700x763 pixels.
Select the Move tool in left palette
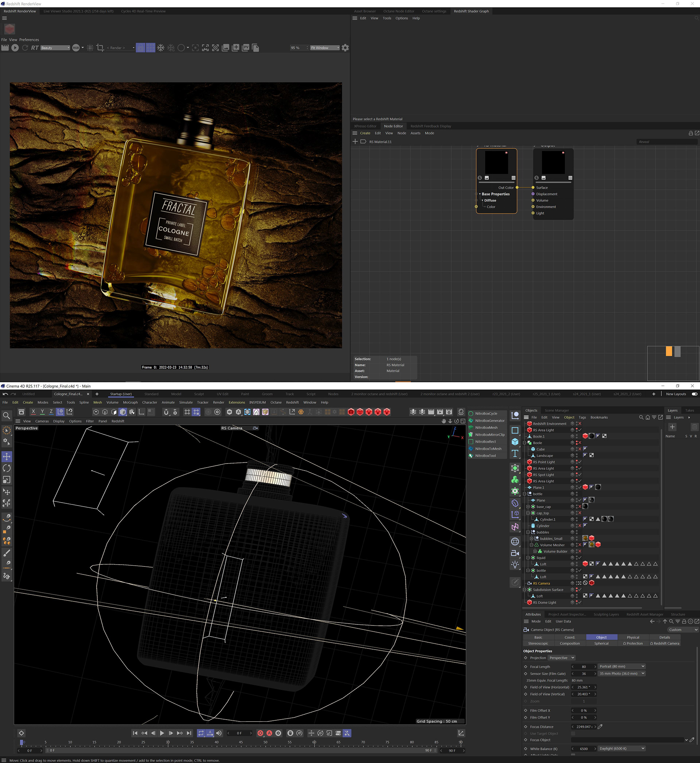tap(7, 457)
